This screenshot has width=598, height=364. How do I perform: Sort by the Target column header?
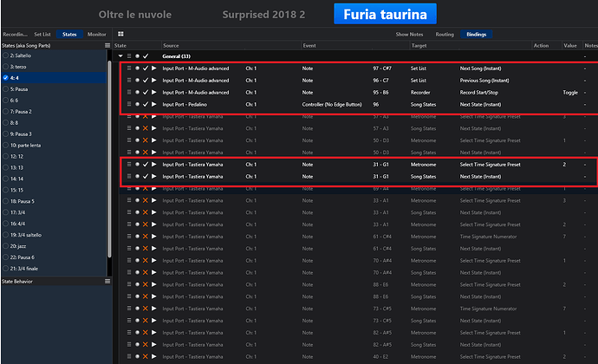coord(419,45)
